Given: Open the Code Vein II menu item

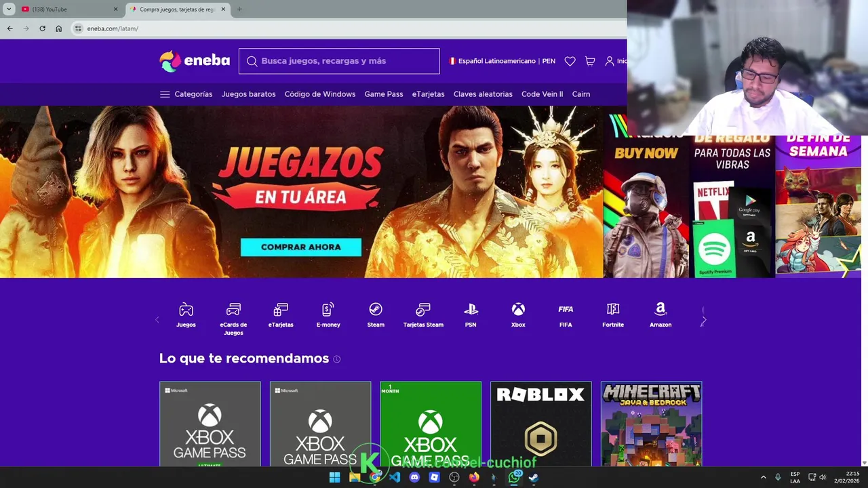Looking at the screenshot, I should [542, 94].
